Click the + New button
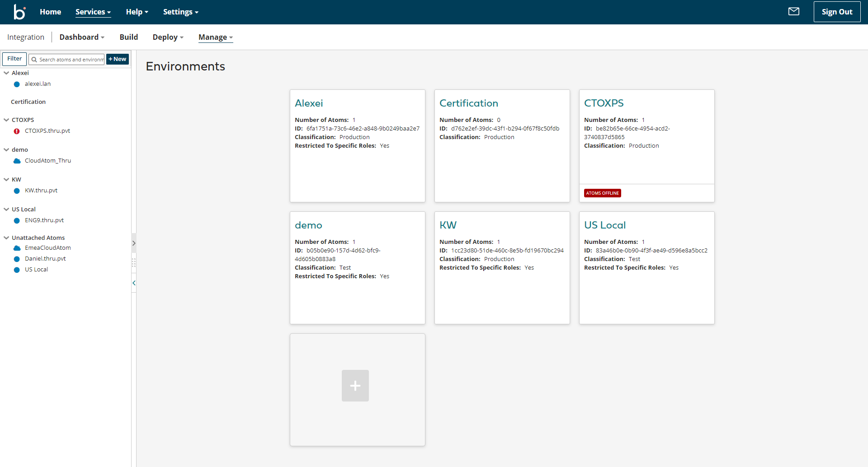The image size is (868, 467). point(118,59)
